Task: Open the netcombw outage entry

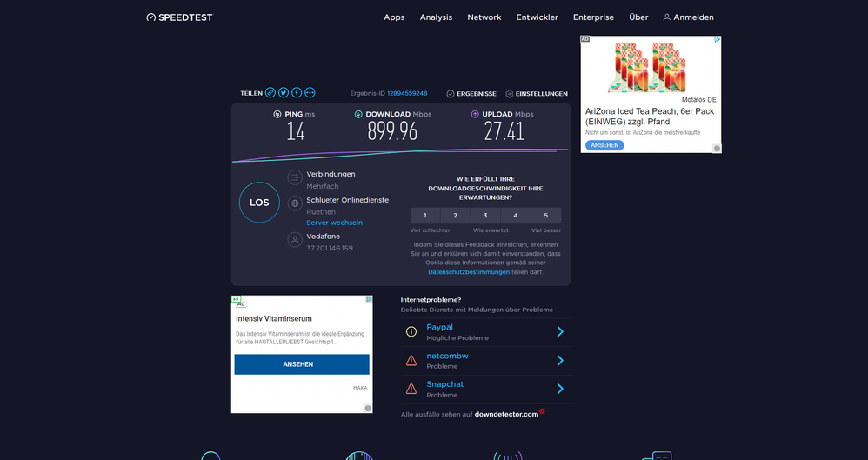Action: tap(485, 361)
